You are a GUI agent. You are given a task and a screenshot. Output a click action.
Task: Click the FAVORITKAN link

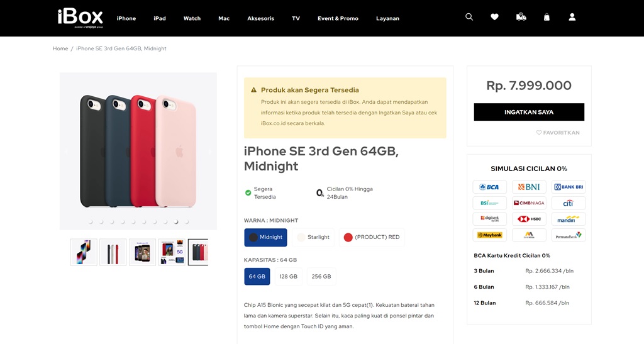pos(558,133)
